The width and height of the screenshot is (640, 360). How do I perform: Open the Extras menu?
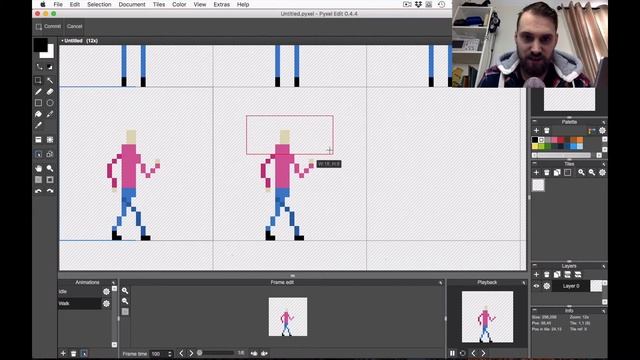coord(222,4)
